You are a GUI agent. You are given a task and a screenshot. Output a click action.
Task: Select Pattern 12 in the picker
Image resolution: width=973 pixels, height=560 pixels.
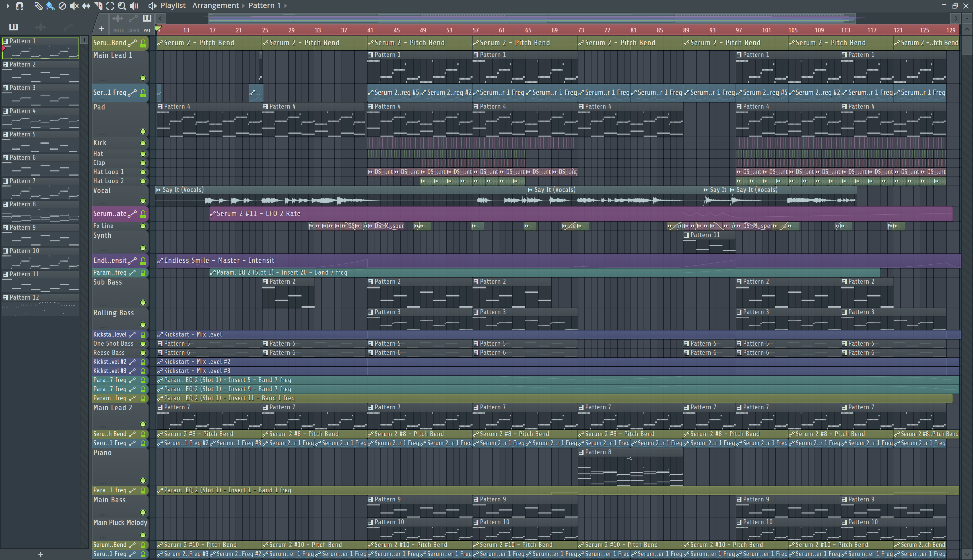click(x=40, y=305)
